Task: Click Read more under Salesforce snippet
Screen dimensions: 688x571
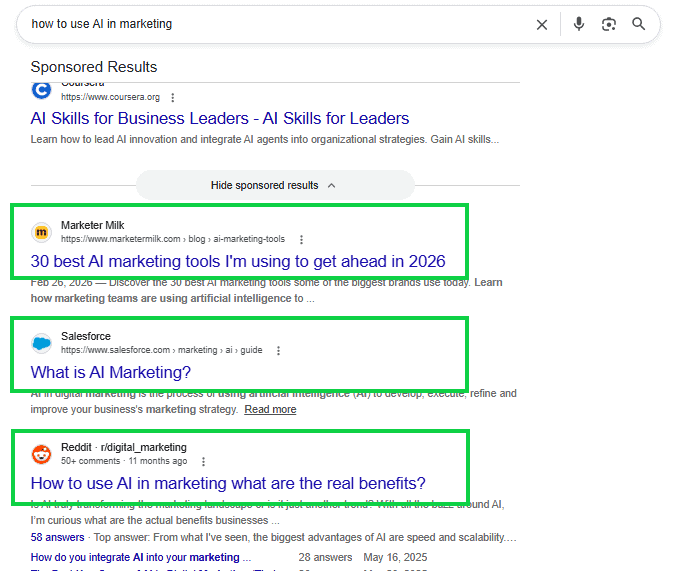Action: pos(270,409)
